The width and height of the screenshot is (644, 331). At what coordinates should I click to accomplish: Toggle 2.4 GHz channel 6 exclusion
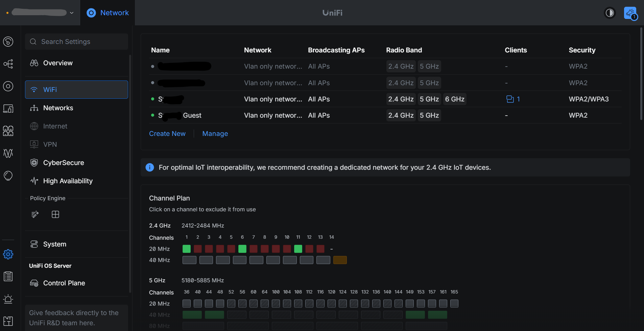[242, 249]
